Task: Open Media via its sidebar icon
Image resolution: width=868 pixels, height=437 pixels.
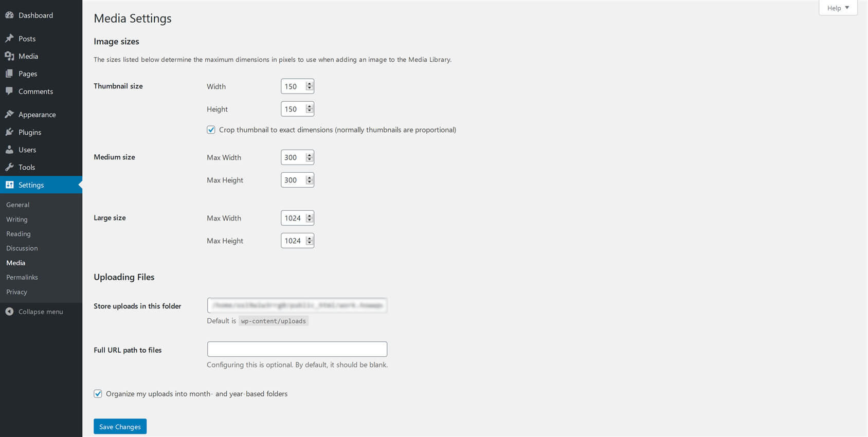Action: coord(9,56)
